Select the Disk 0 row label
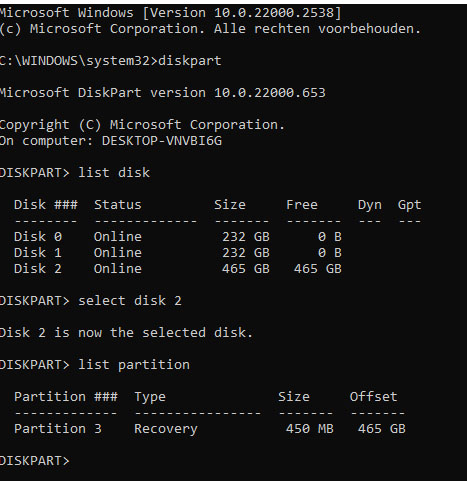 [38, 237]
